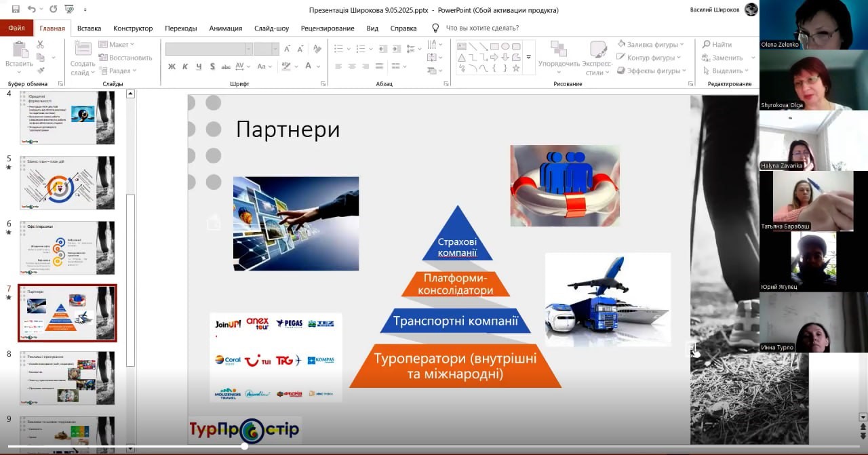Viewport: 868px width, 455px height.
Task: Click the Найти find button
Action: (x=717, y=45)
